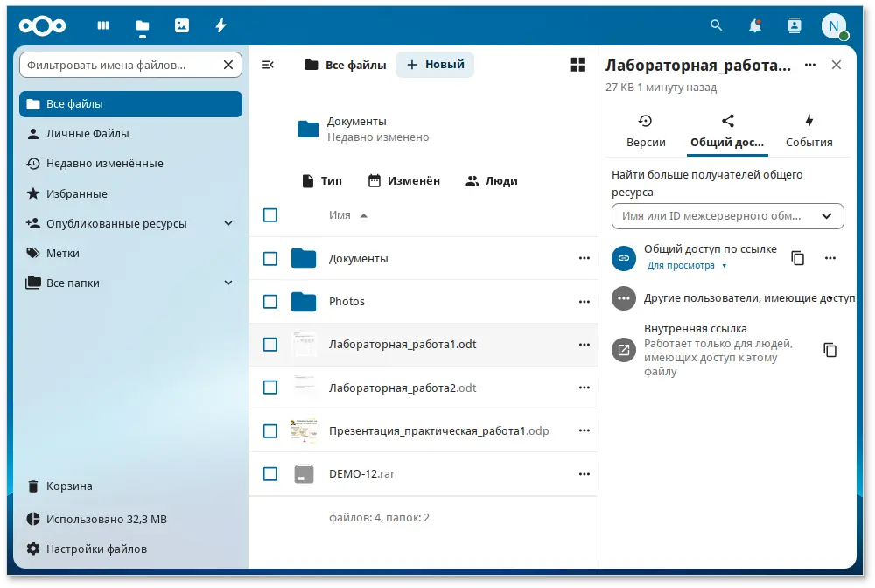Click the filename filter input field
Image resolution: width=875 pixels, height=588 pixels.
click(x=122, y=64)
